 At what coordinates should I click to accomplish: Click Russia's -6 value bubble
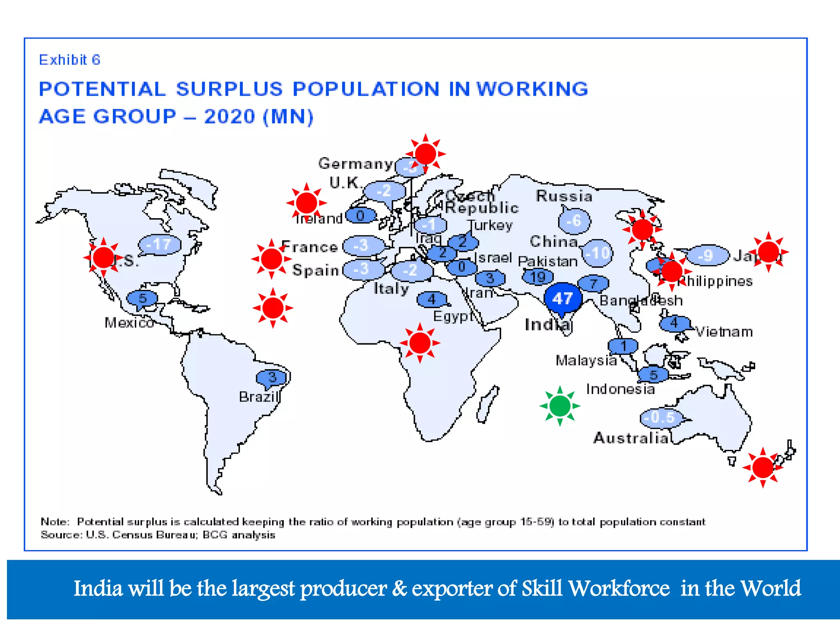pyautogui.click(x=574, y=221)
